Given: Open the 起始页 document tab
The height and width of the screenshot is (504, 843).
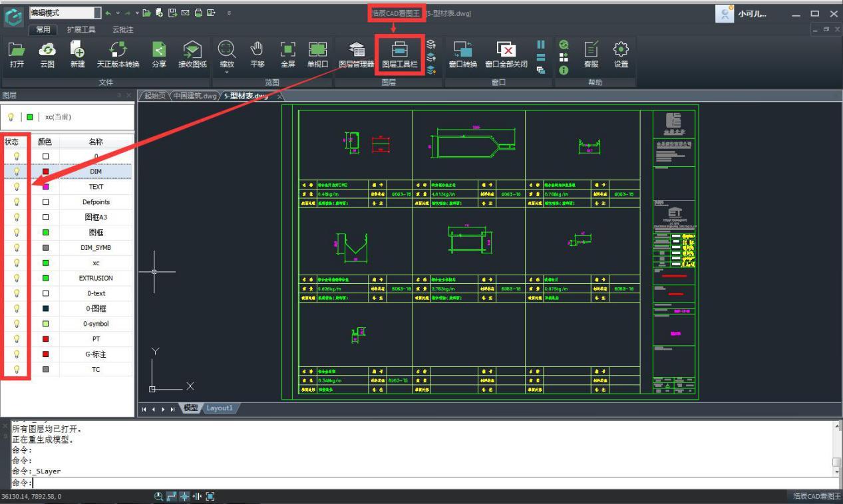Looking at the screenshot, I should (154, 96).
